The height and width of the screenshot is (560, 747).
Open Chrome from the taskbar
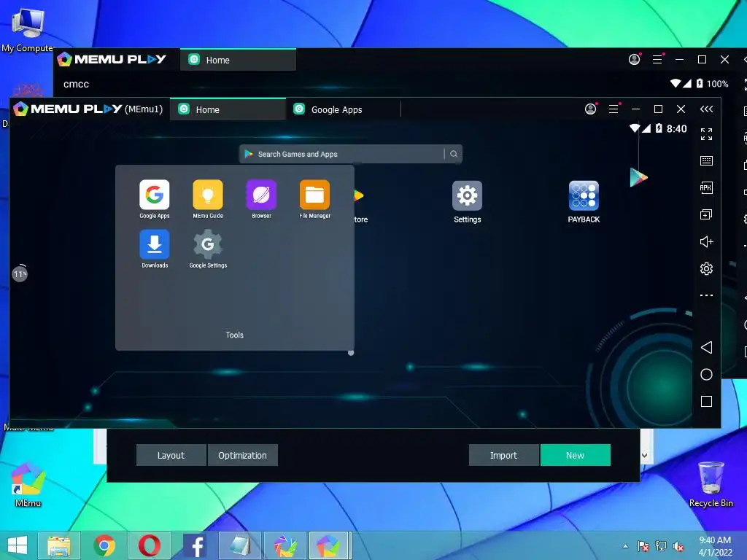pos(104,545)
